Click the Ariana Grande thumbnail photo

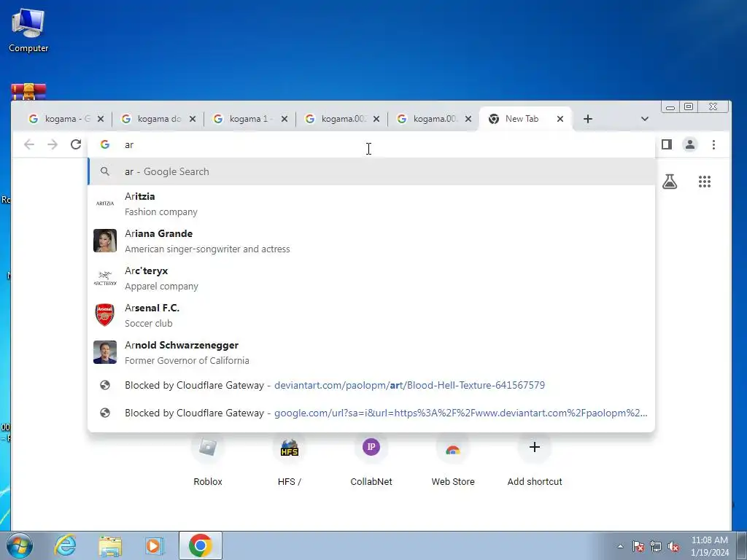105,241
